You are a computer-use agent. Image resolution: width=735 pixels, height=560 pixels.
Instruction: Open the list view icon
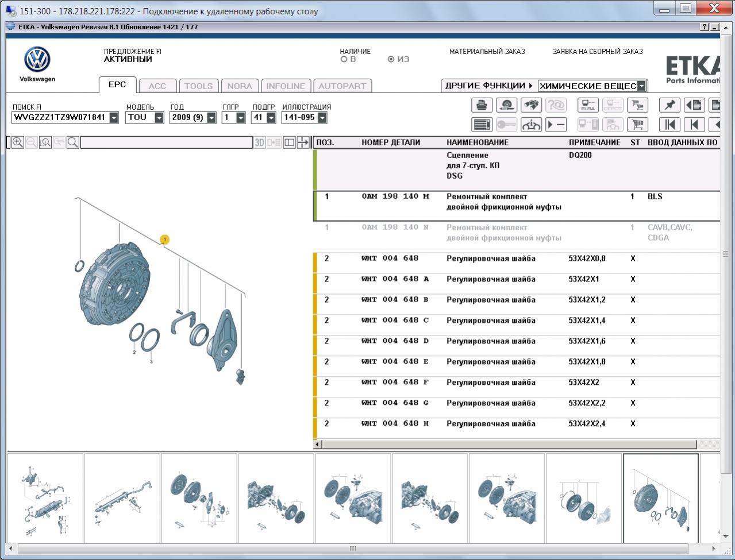click(x=482, y=125)
